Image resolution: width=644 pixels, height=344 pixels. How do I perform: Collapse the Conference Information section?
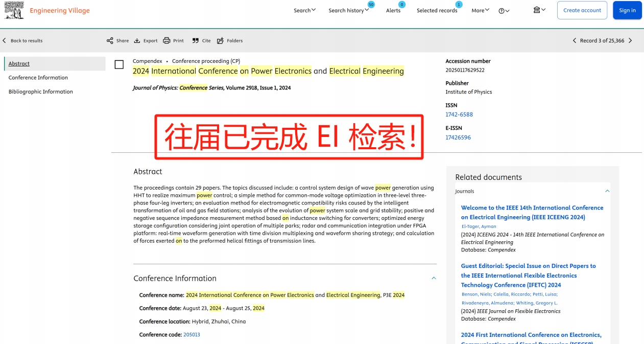click(434, 279)
